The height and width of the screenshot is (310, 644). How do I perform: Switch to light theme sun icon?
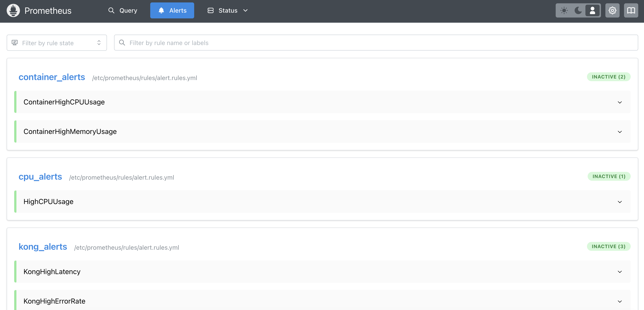[x=564, y=10]
